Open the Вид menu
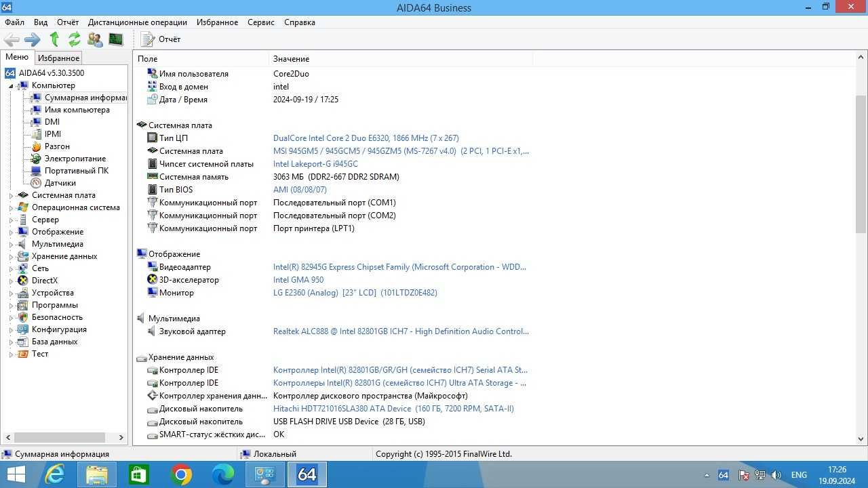 click(41, 22)
